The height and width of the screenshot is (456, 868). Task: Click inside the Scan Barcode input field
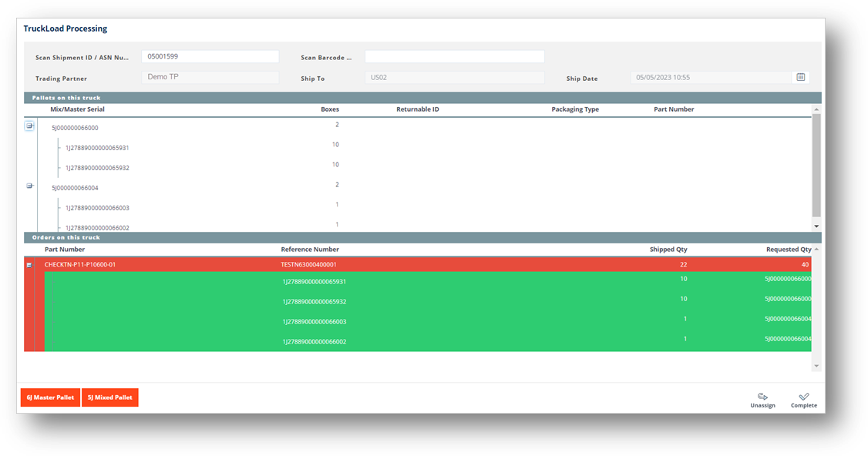point(455,56)
